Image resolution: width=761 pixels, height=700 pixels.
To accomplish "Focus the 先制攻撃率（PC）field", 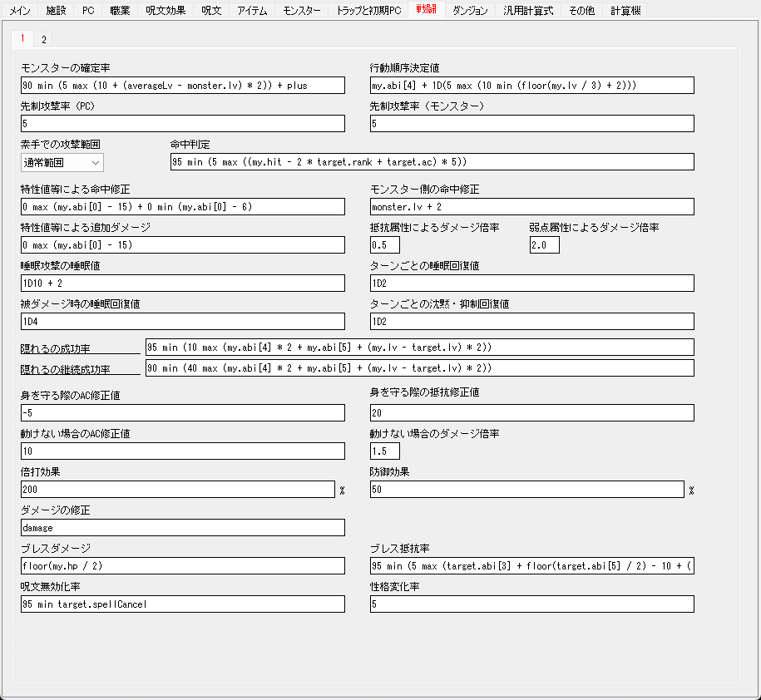I will pos(183,123).
